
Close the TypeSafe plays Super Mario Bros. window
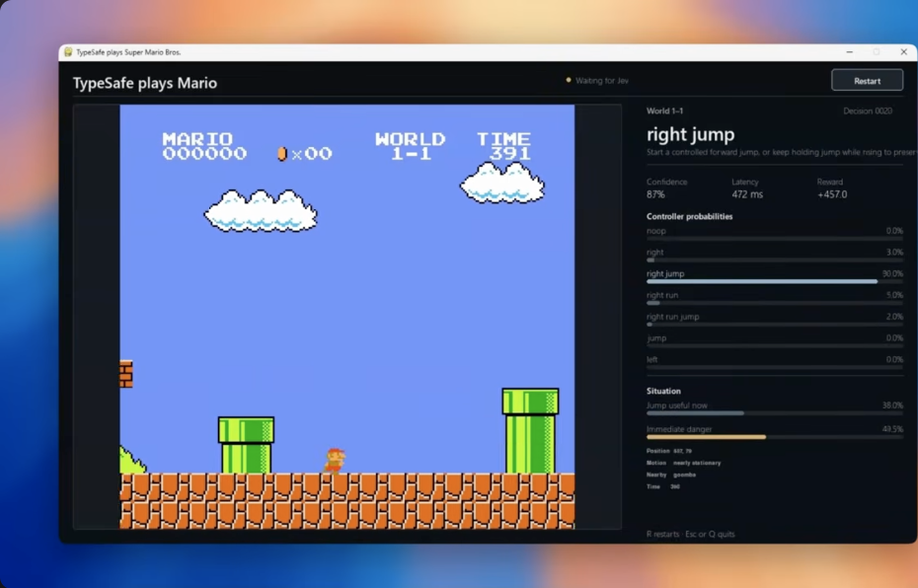[904, 52]
